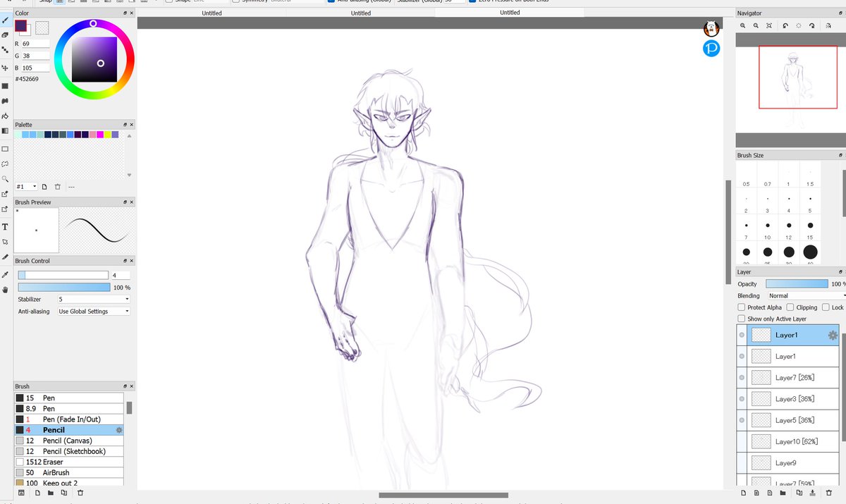Click Zoom In icon in Navigator
This screenshot has height=504, width=846.
point(742,25)
